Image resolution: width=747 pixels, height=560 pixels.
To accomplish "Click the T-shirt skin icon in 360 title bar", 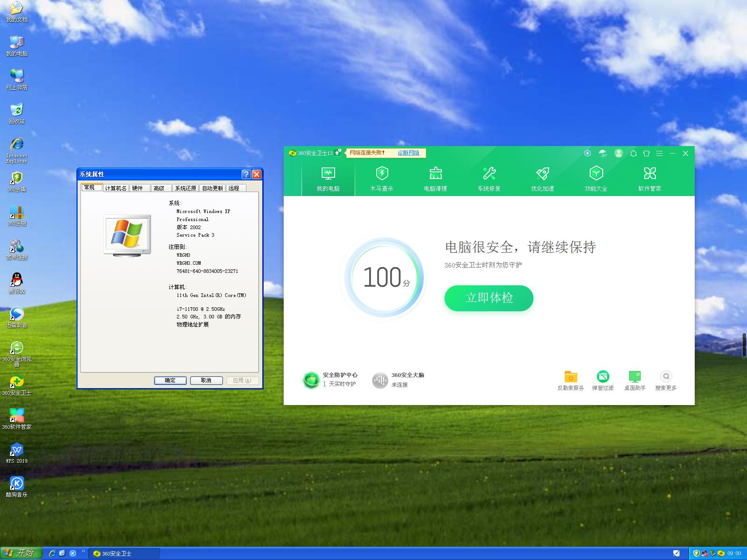I will 646,153.
